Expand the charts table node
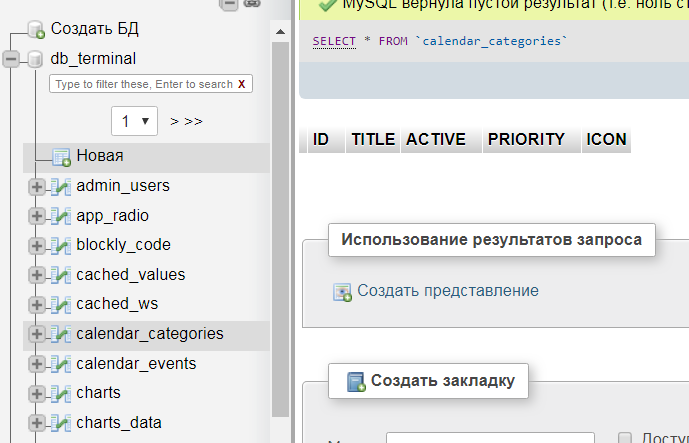 tap(37, 393)
